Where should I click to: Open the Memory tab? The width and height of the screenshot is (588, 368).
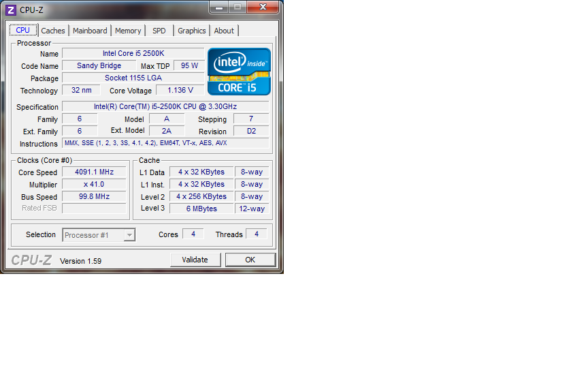pyautogui.click(x=128, y=31)
